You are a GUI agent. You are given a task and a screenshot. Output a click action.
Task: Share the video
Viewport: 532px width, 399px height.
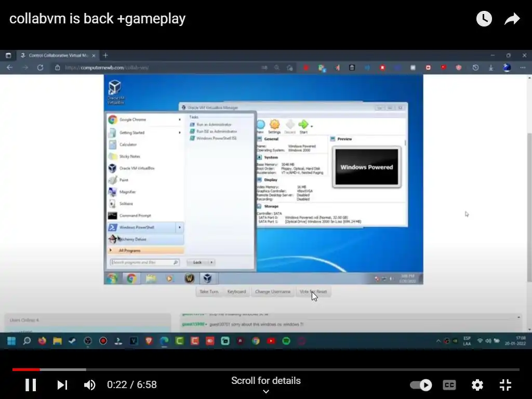coord(512,19)
